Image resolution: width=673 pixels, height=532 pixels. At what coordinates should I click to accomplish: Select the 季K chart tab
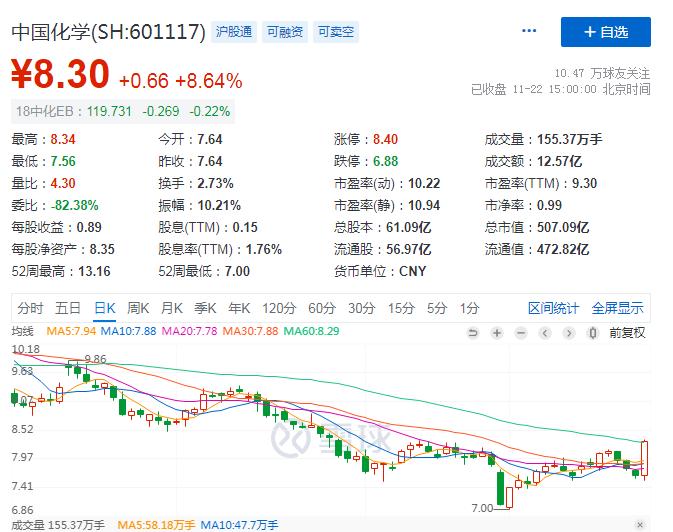coord(205,308)
